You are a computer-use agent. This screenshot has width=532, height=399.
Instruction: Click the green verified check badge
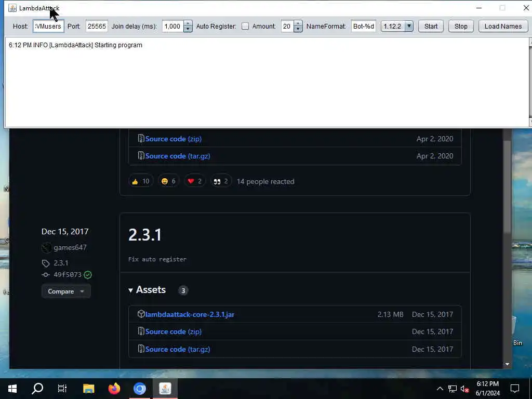[88, 275]
